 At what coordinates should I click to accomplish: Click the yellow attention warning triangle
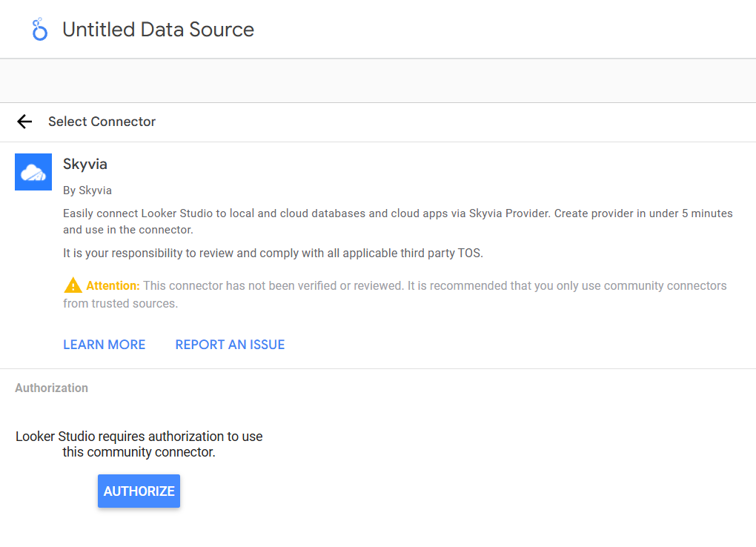[72, 285]
